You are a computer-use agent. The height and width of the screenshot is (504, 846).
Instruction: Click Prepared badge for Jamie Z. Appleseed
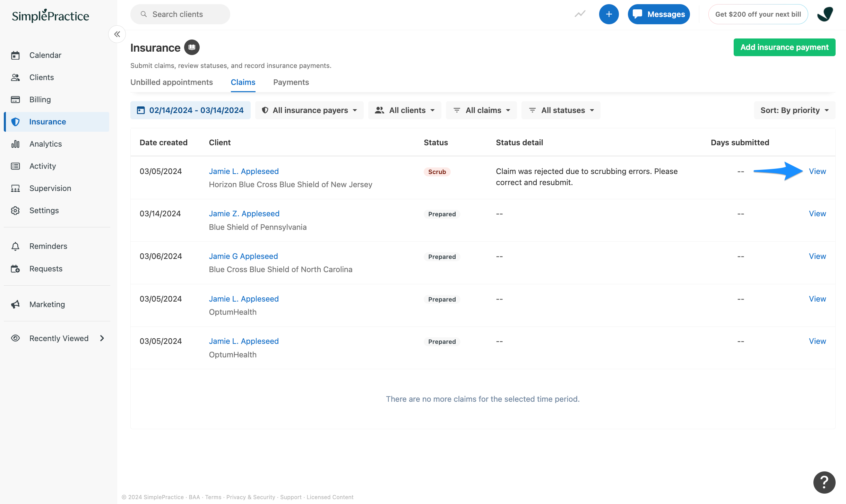442,214
